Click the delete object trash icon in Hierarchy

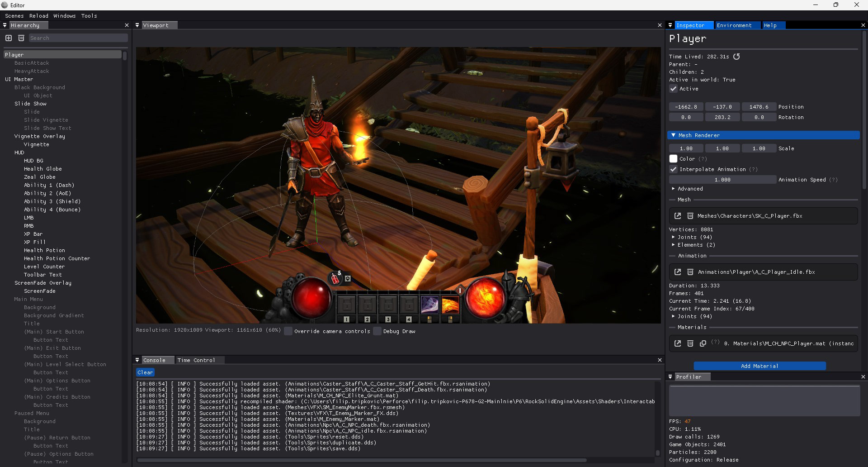pos(21,38)
